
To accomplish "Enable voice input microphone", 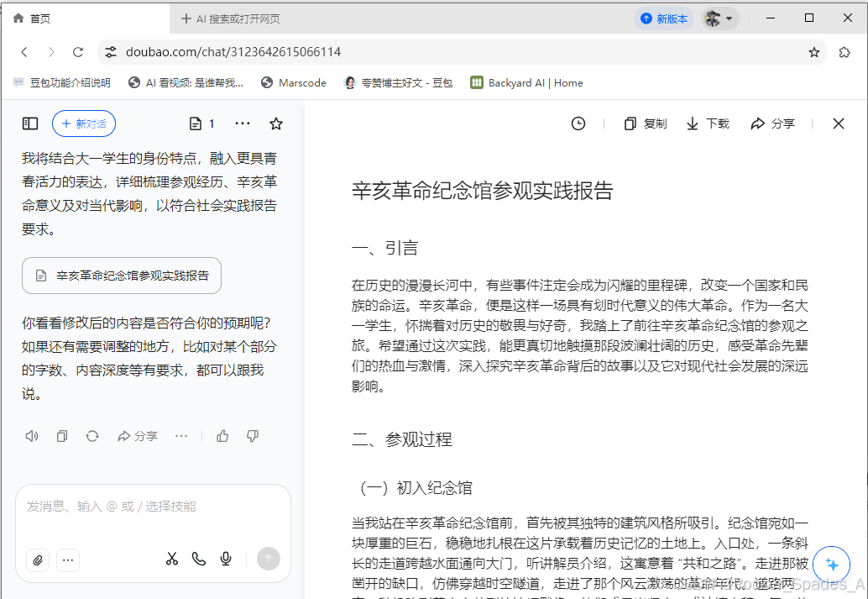I will pos(226,560).
